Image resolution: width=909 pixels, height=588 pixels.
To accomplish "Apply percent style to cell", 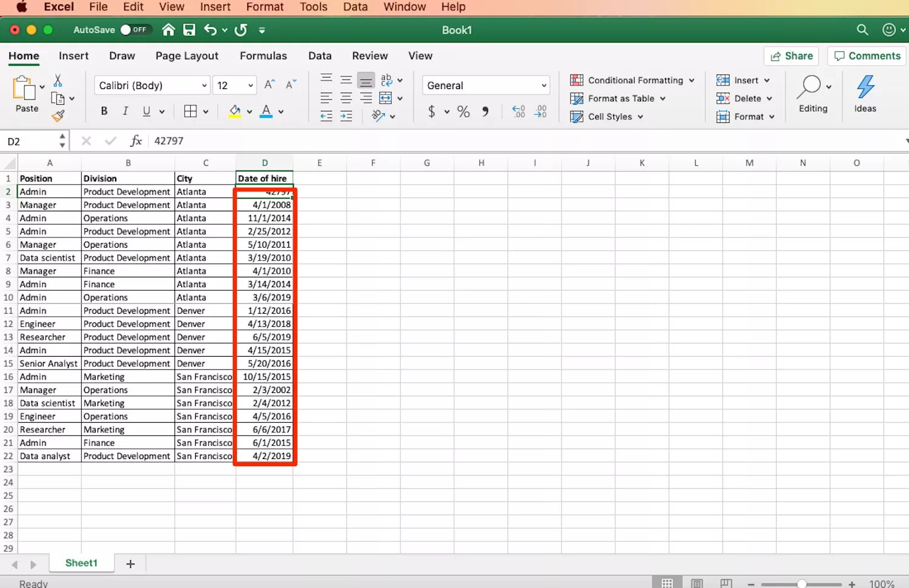I will [x=464, y=111].
